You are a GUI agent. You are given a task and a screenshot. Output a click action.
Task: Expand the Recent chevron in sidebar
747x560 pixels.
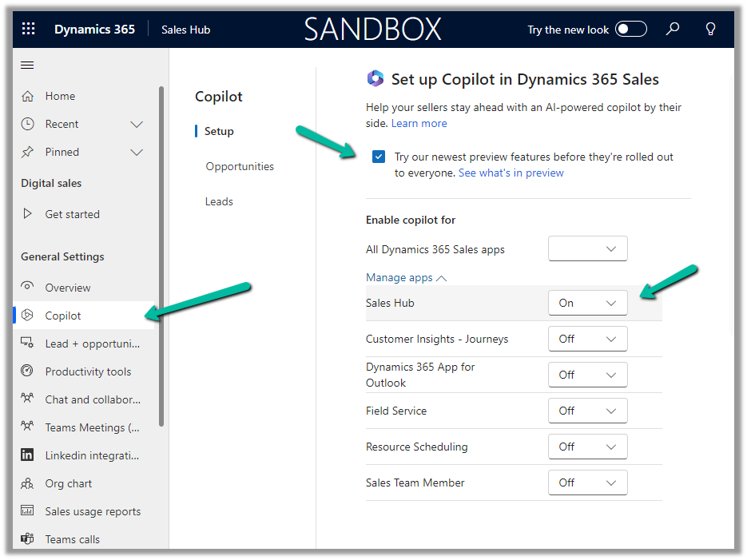point(137,124)
